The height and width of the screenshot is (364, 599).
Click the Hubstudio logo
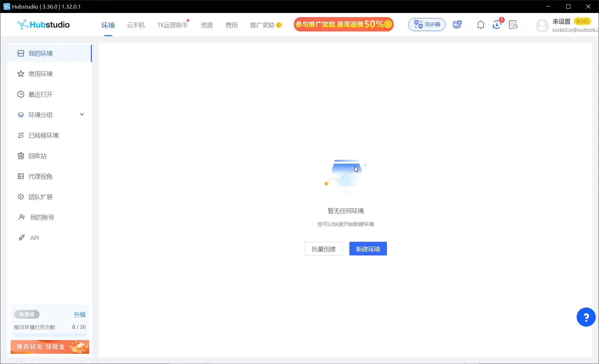tap(43, 25)
